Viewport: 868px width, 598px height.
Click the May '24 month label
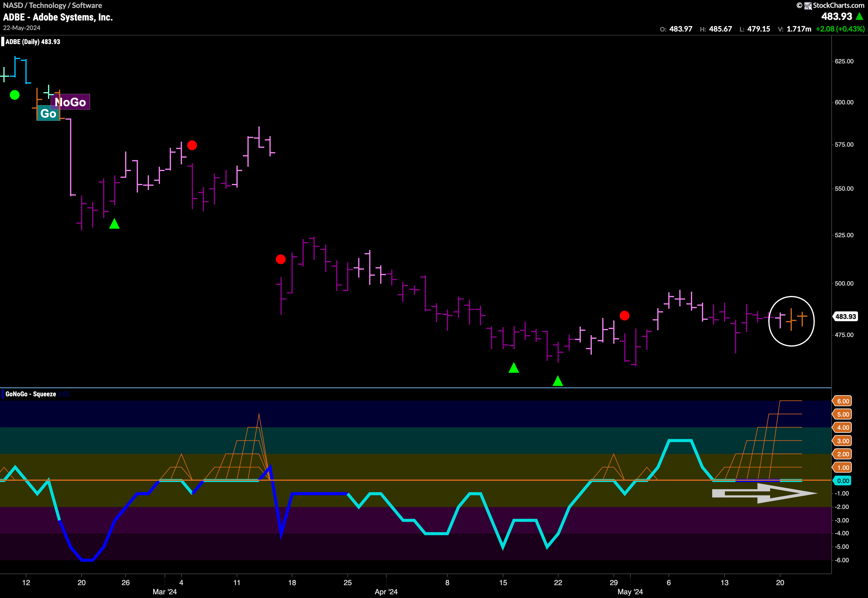630,592
